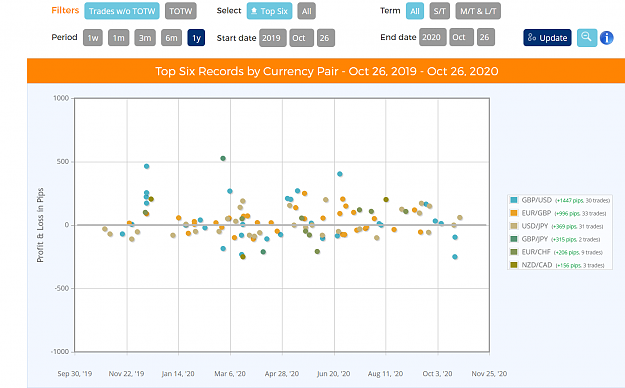
Task: Open the start date year 2019 dropdown
Action: [273, 38]
